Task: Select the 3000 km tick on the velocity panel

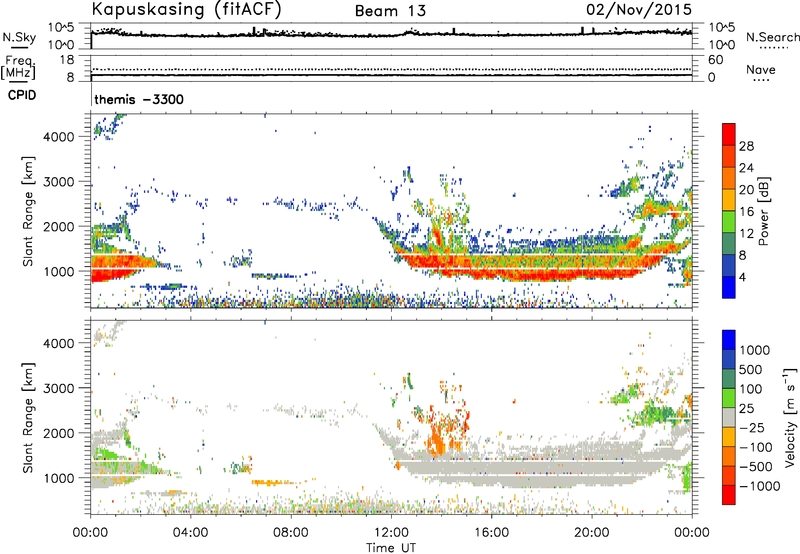Action: pos(58,388)
